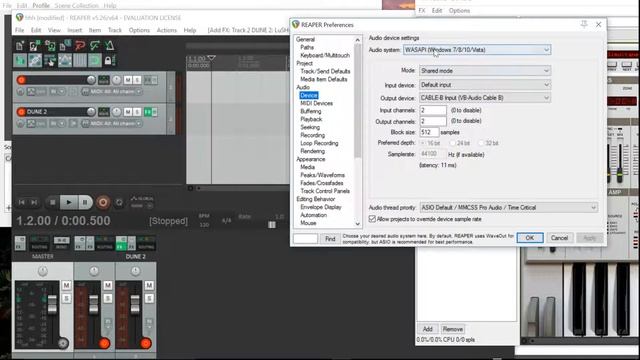Click the New Project toolbar icon

coord(20,46)
